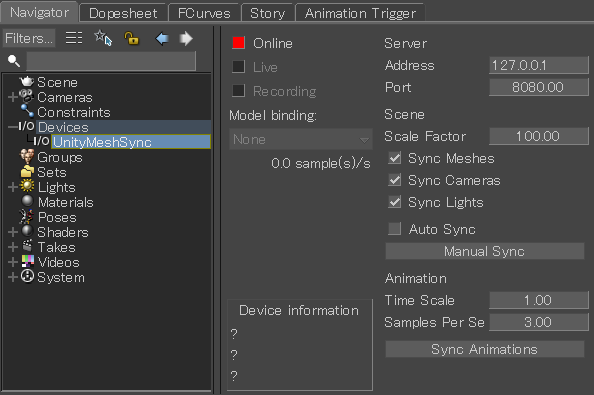The width and height of the screenshot is (594, 395).
Task: Click the Devices I/O icon
Action: click(x=26, y=126)
